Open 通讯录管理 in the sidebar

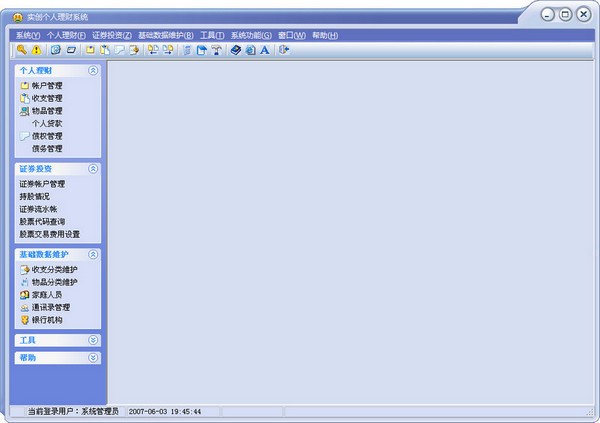[x=51, y=307]
